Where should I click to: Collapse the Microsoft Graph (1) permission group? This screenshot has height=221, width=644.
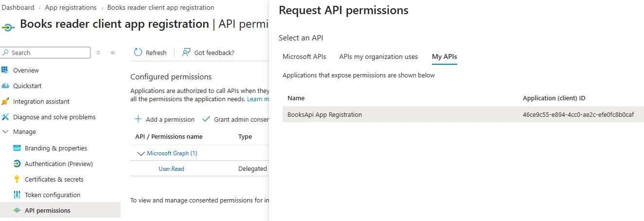coord(142,153)
